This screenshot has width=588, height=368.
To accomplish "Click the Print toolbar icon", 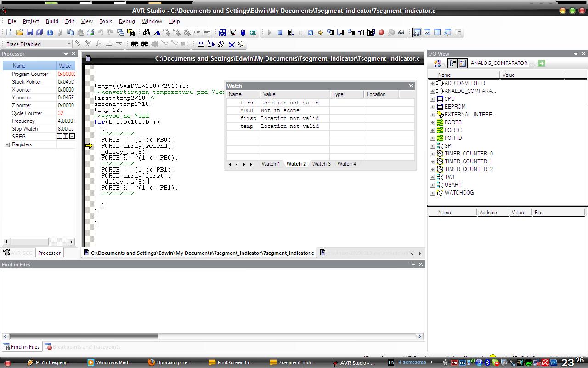I will [90, 33].
